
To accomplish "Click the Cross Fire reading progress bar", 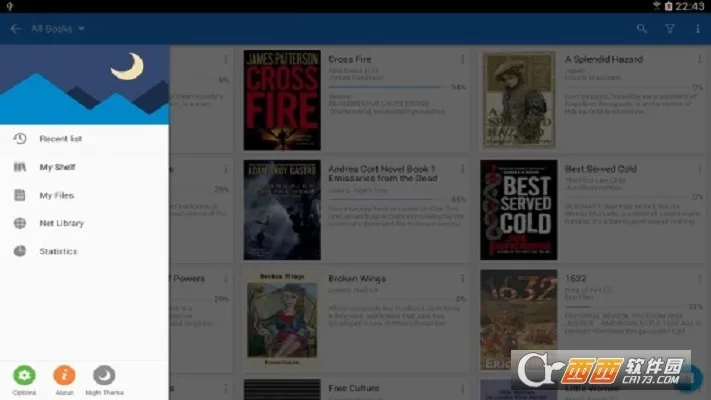I will 386,87.
